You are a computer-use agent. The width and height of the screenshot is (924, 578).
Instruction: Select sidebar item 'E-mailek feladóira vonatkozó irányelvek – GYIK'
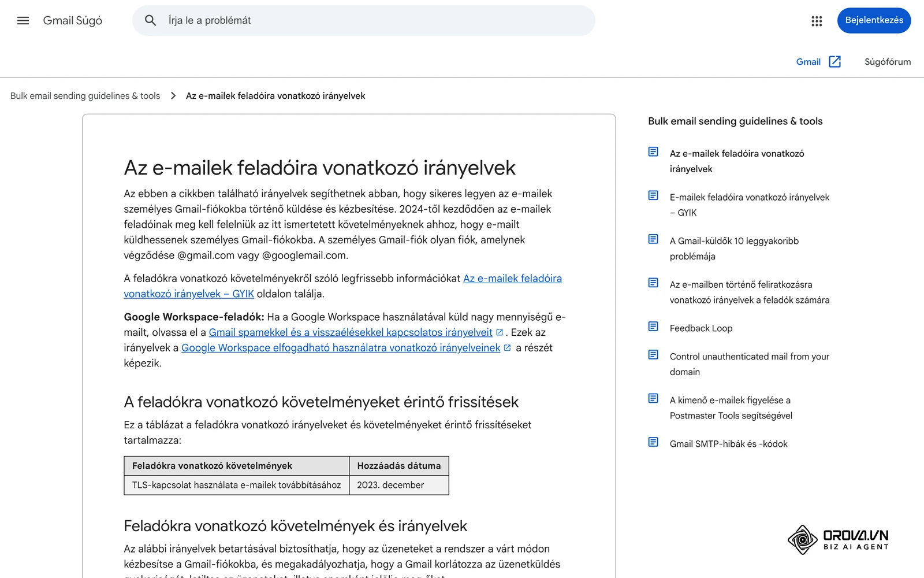pos(750,205)
